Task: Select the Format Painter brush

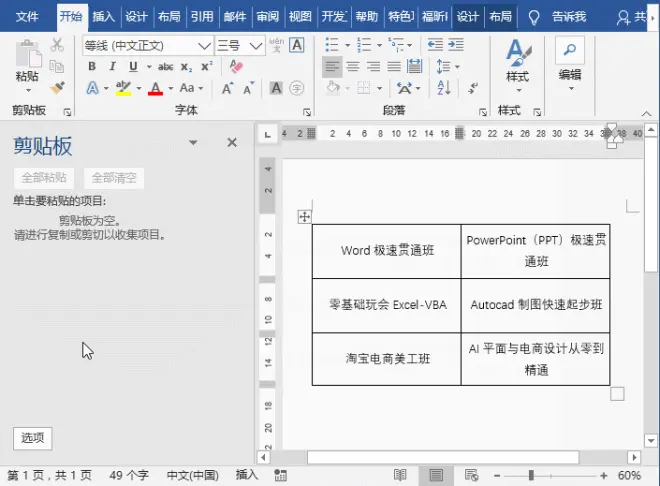Action: pyautogui.click(x=57, y=88)
